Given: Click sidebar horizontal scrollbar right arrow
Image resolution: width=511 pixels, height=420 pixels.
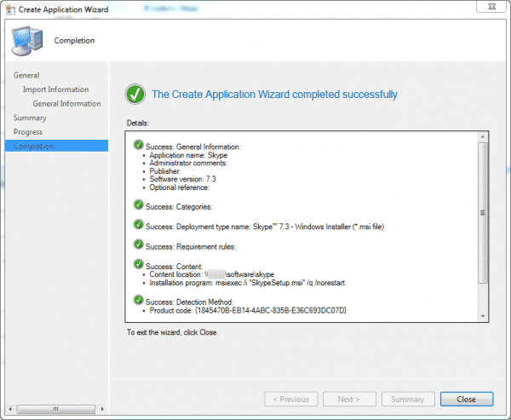Looking at the screenshot, I should [102, 409].
